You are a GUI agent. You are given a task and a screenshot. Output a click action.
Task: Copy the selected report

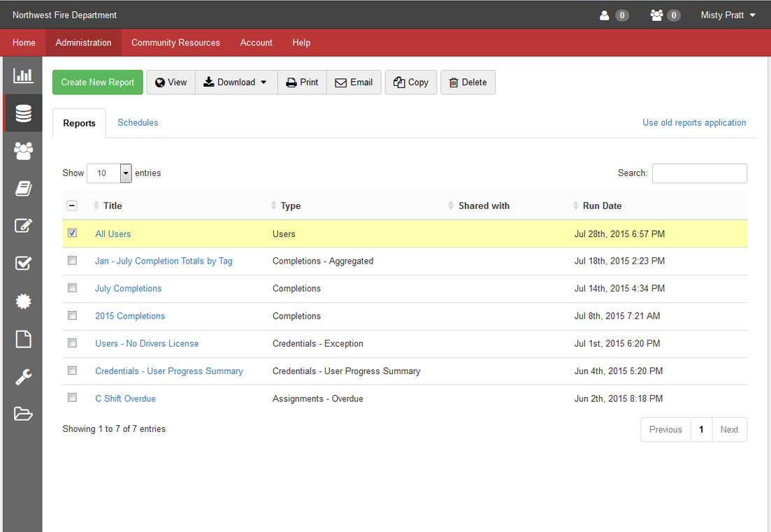tap(410, 82)
